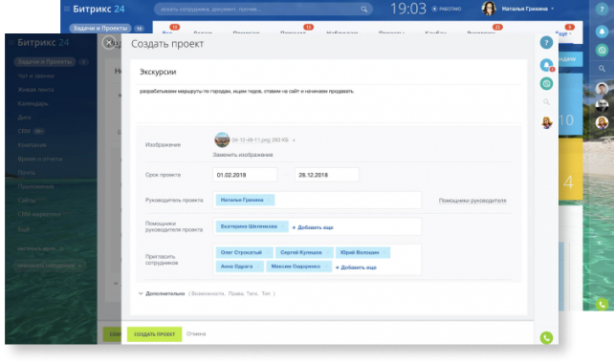
Task: Remove uploaded file 04-12-49-11.png
Action: [x=294, y=140]
